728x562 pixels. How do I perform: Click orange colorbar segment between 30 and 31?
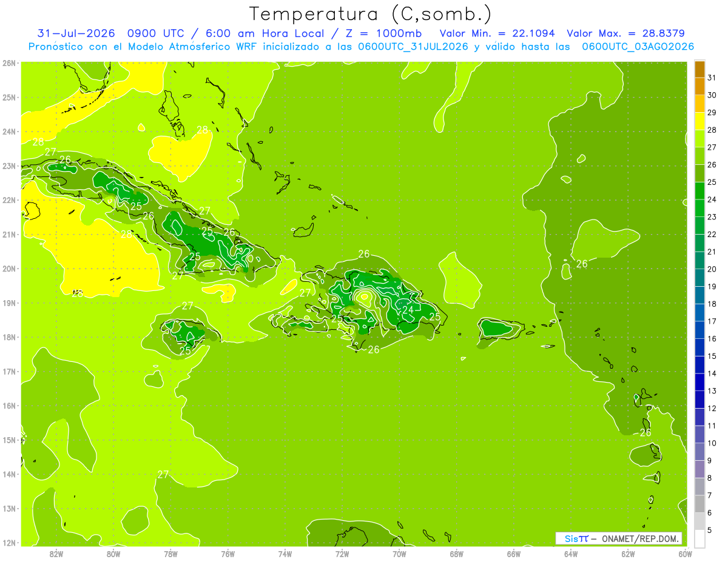pyautogui.click(x=699, y=87)
